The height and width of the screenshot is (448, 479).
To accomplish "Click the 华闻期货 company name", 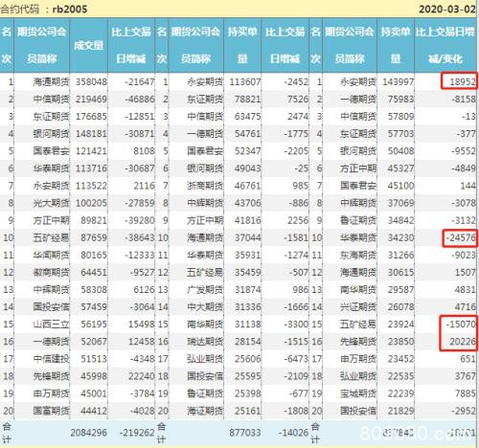I will pyautogui.click(x=51, y=255).
